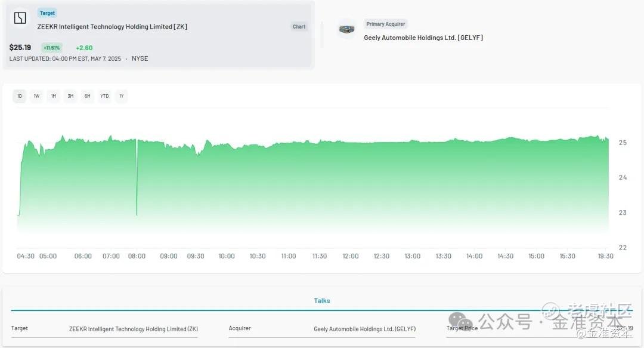Click the 19:30 time axis label

coord(605,256)
